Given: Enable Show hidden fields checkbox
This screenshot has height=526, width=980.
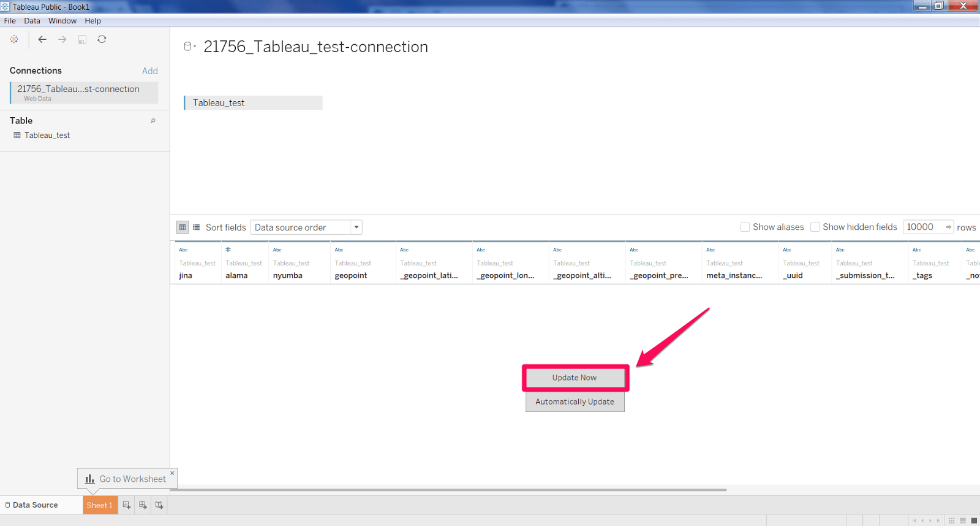Looking at the screenshot, I should tap(815, 227).
